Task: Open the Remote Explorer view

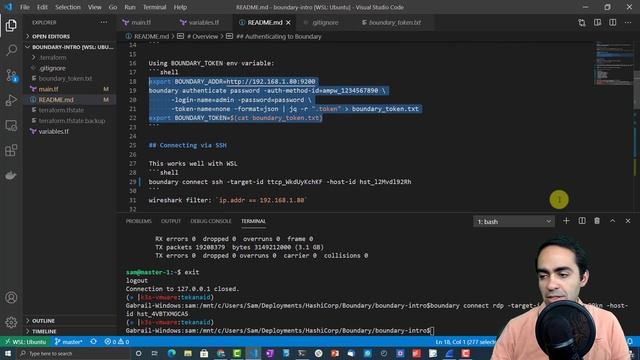Action: coord(11,125)
